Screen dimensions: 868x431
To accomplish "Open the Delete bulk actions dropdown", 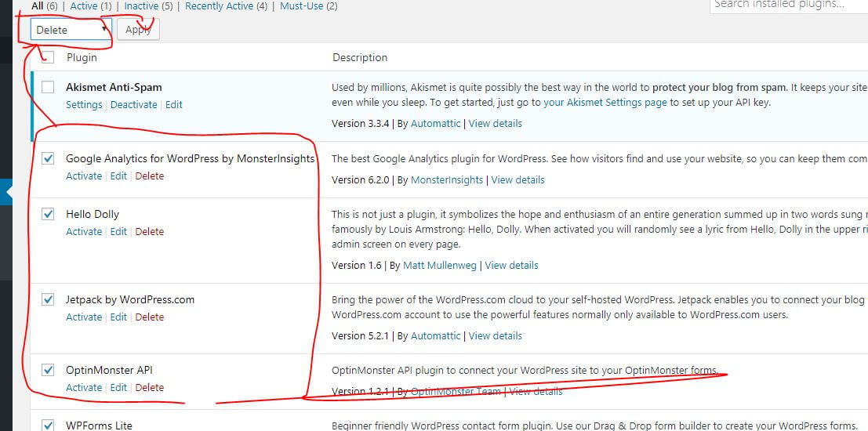I will 71,30.
